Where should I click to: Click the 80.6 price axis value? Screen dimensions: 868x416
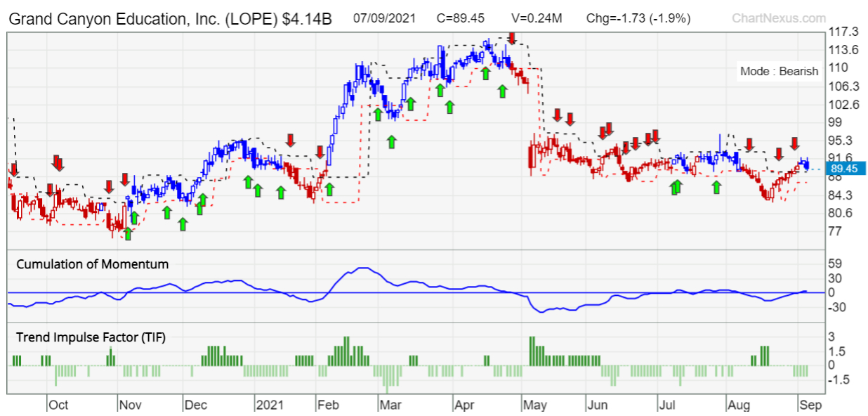point(841,213)
